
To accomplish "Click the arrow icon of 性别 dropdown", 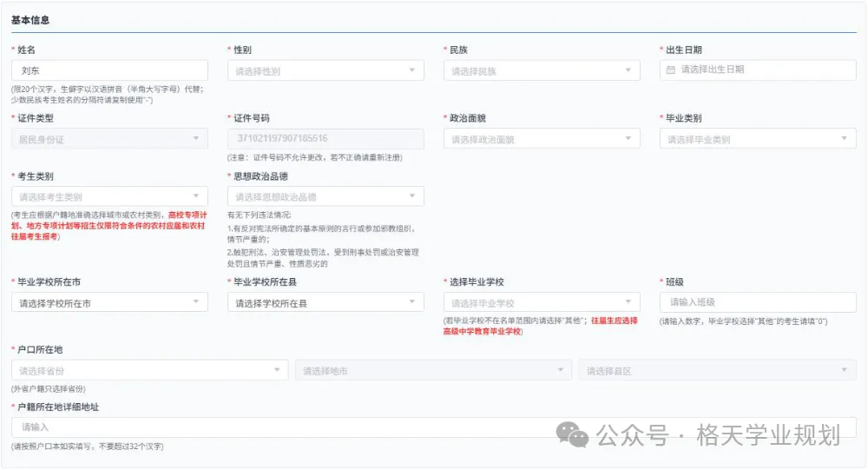I will point(411,70).
